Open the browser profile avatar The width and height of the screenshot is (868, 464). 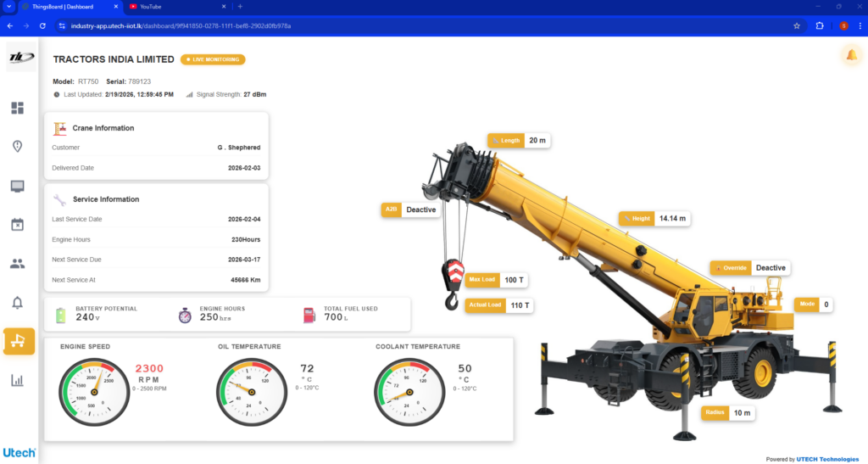click(843, 26)
